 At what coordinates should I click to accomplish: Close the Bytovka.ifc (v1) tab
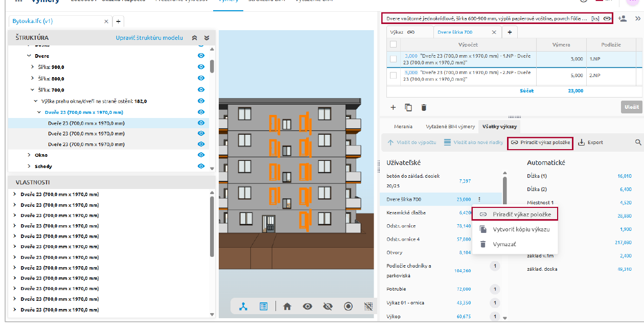point(106,21)
